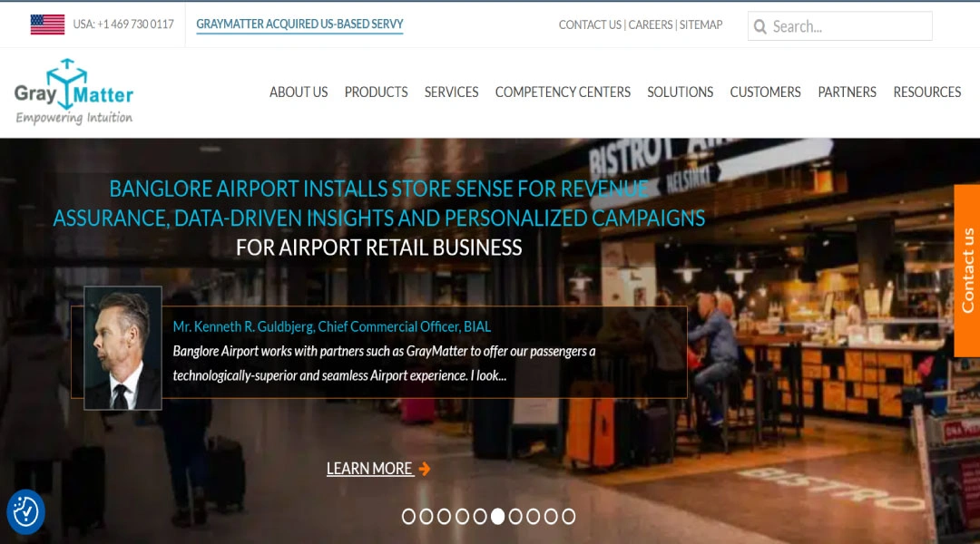Screen dimensions: 980x544
Task: Open the orange Contact us side tab
Action: 967,270
